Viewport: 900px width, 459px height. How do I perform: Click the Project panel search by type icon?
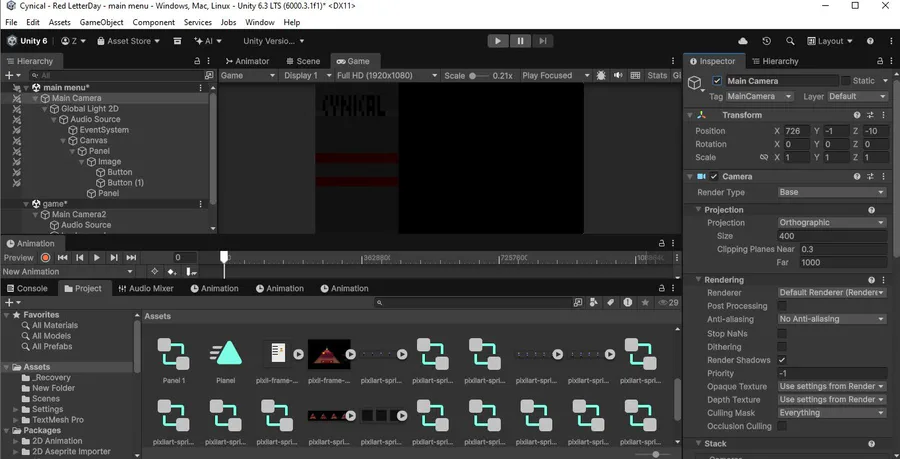[x=593, y=302]
